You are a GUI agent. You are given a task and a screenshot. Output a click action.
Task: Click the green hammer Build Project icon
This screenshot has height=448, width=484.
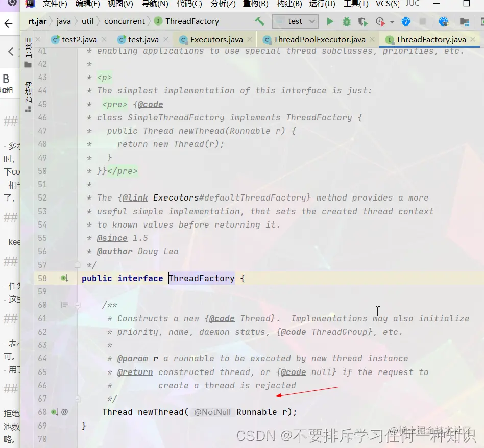[x=259, y=21]
